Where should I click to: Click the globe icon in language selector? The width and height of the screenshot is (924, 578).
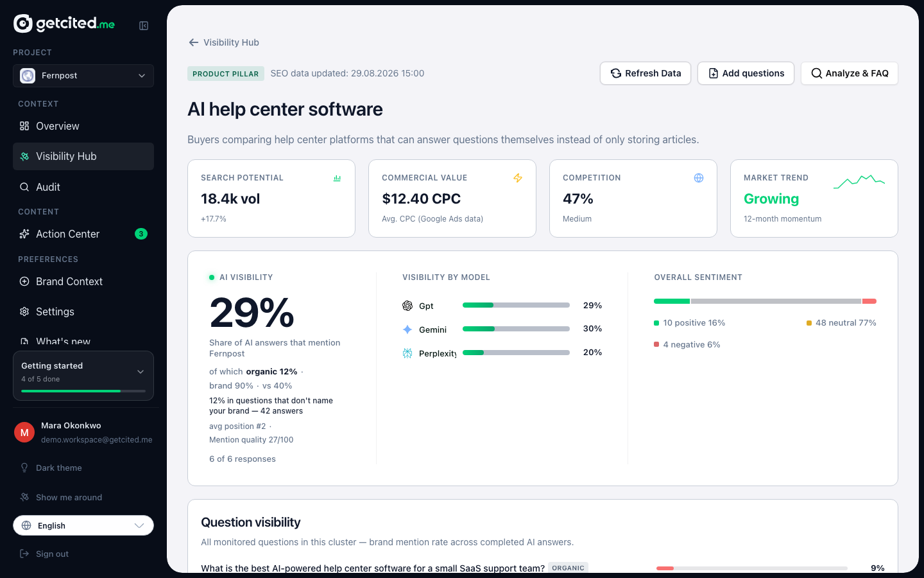26,525
